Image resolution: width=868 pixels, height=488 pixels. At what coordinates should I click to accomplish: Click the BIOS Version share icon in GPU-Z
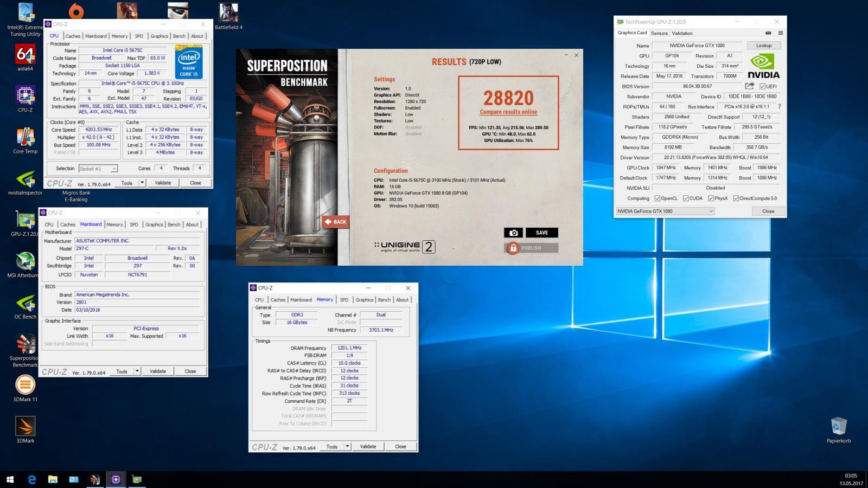[750, 86]
